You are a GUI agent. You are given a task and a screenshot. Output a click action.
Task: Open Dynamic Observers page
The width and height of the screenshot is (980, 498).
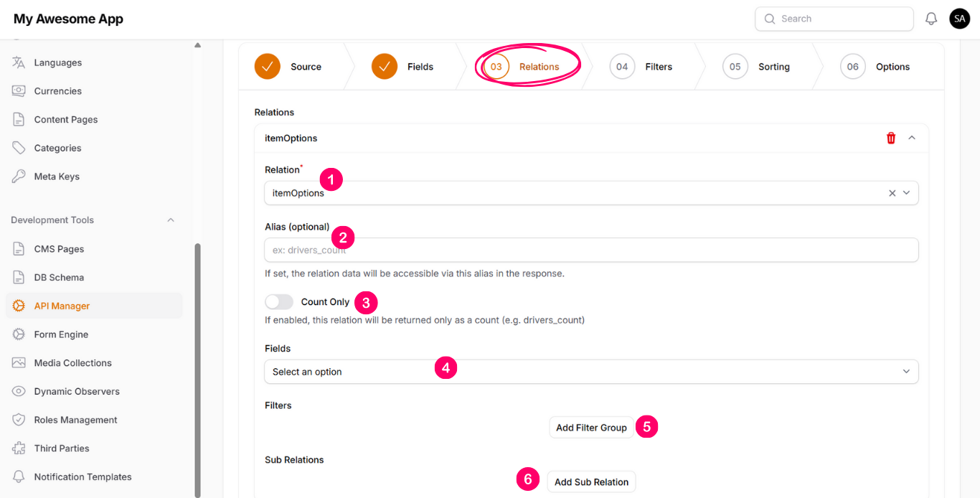pyautogui.click(x=77, y=392)
